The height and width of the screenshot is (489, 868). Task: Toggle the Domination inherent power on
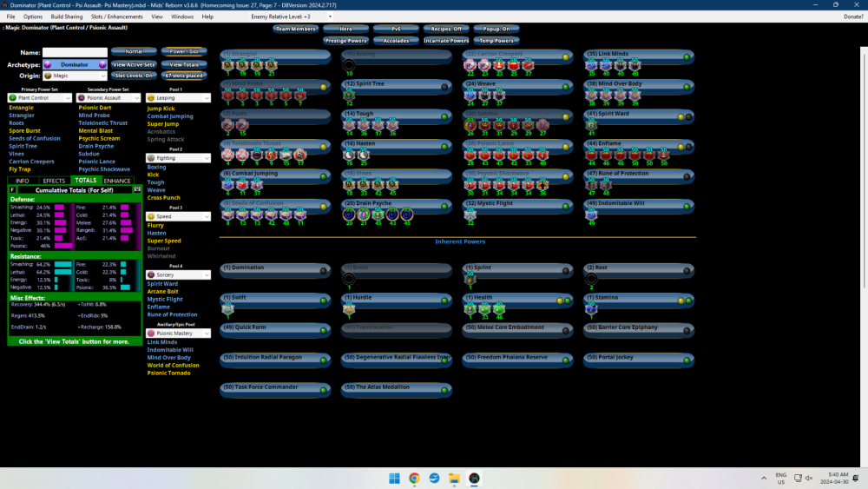coord(323,271)
